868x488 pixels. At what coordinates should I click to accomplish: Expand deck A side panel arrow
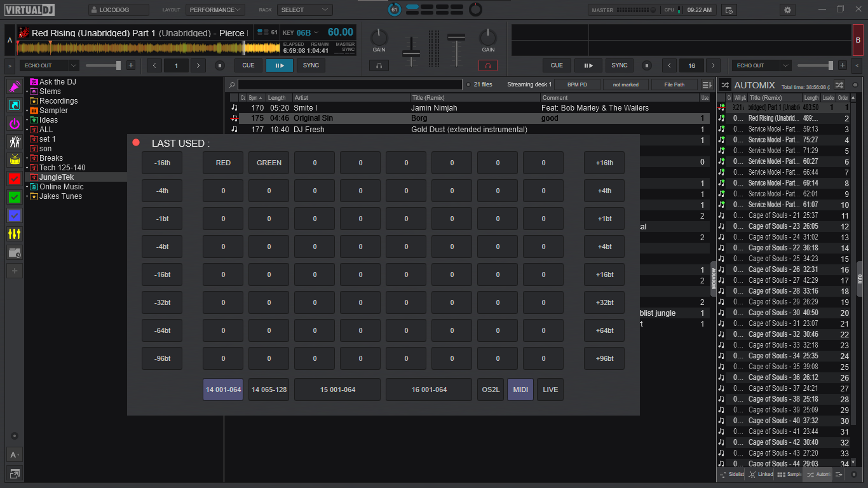tap(10, 65)
